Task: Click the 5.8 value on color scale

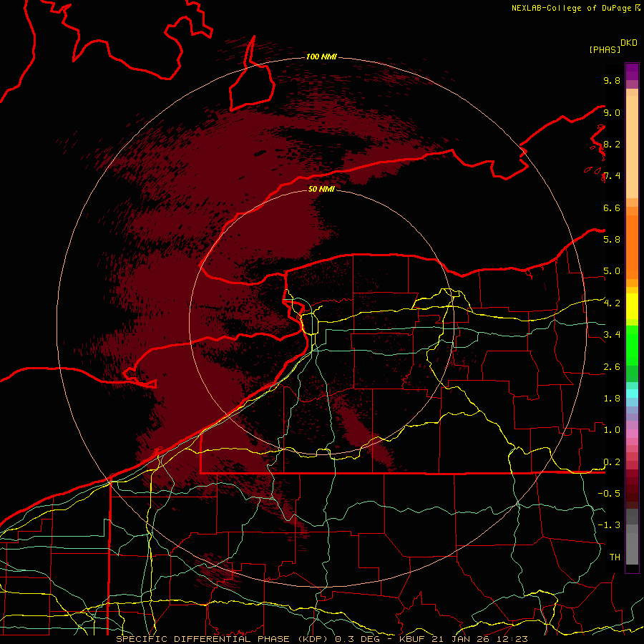Action: point(612,239)
